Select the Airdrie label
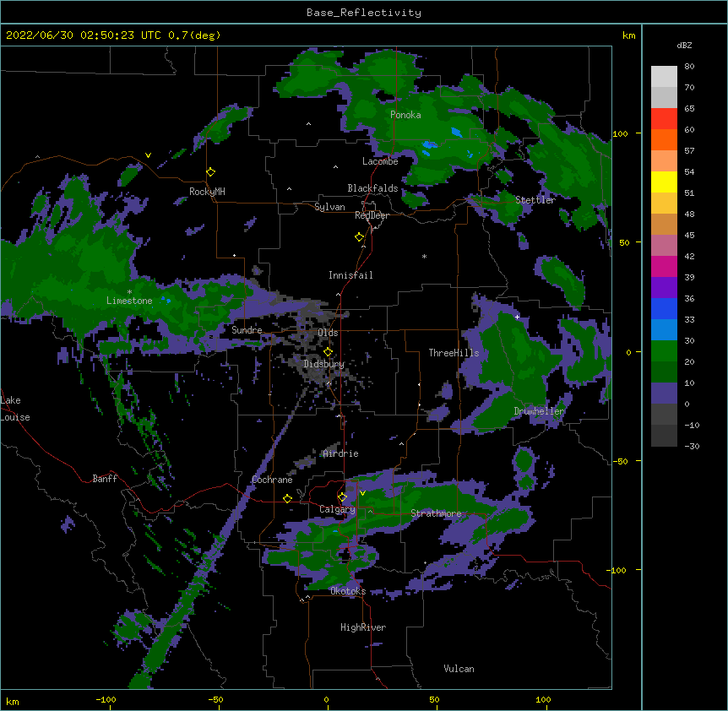 341,453
